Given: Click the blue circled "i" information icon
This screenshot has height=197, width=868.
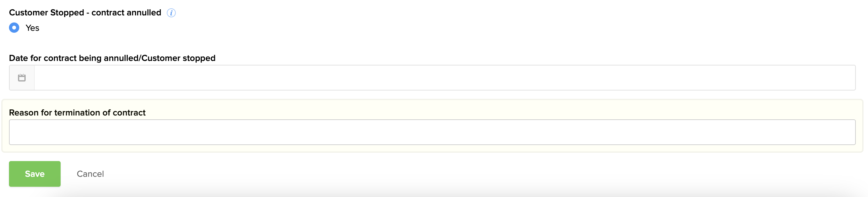Looking at the screenshot, I should pyautogui.click(x=171, y=13).
